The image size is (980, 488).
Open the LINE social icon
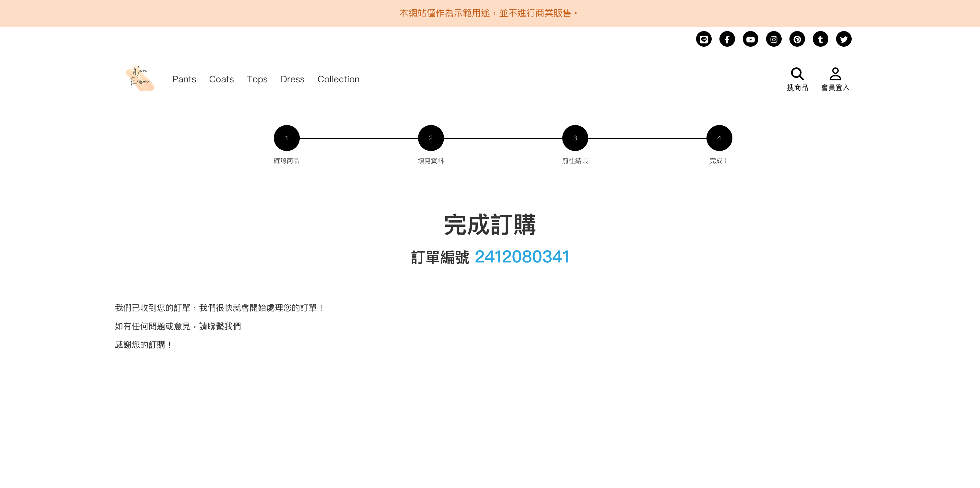tap(704, 39)
